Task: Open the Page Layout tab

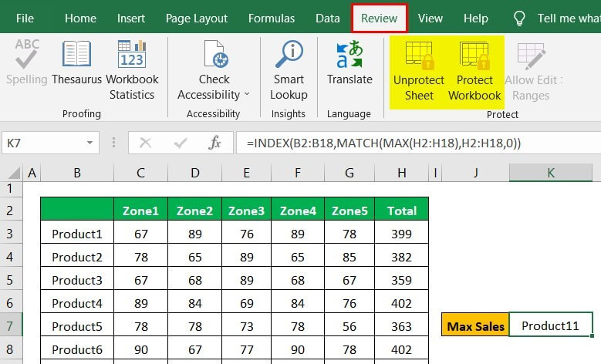Action: (197, 19)
